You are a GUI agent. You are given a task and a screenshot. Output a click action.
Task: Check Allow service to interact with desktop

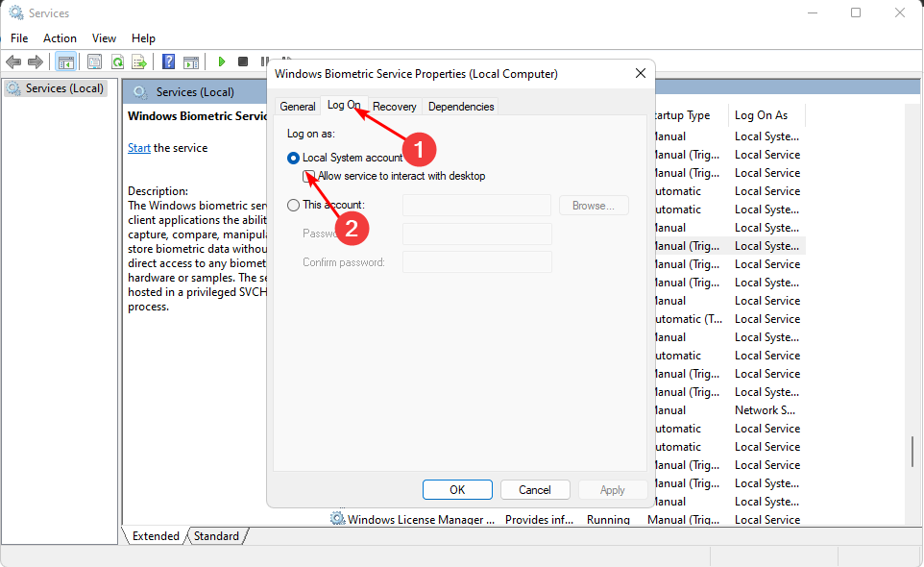pos(308,176)
